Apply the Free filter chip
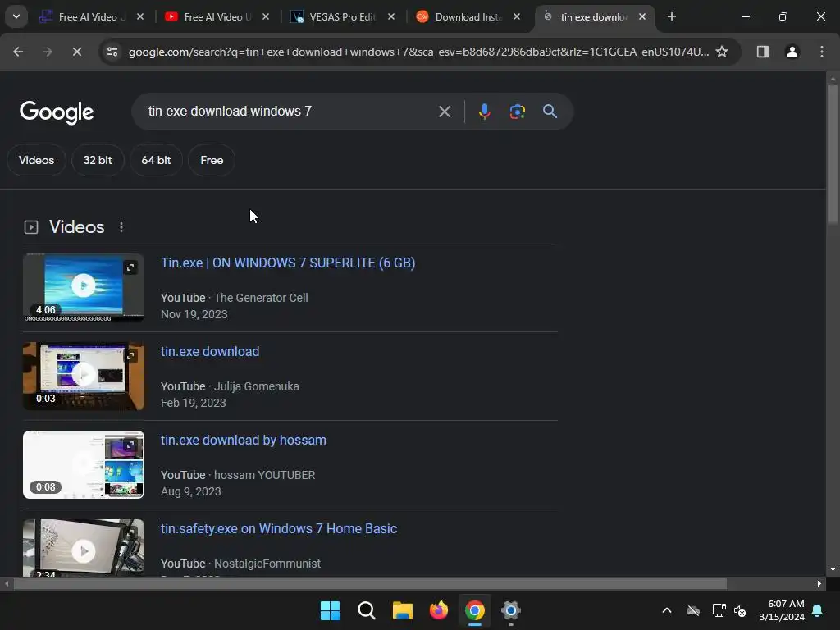The width and height of the screenshot is (840, 630). (212, 160)
